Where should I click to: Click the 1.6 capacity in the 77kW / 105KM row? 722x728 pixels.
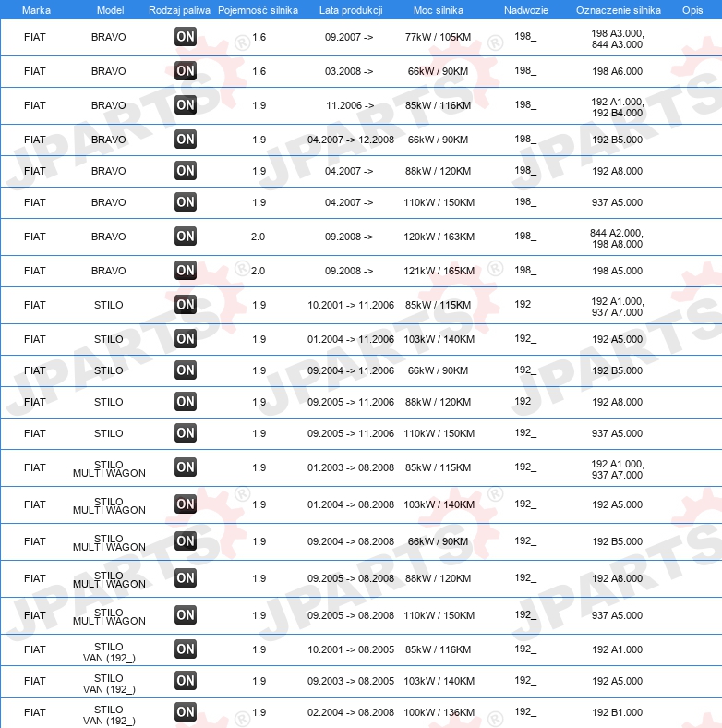[x=259, y=37]
